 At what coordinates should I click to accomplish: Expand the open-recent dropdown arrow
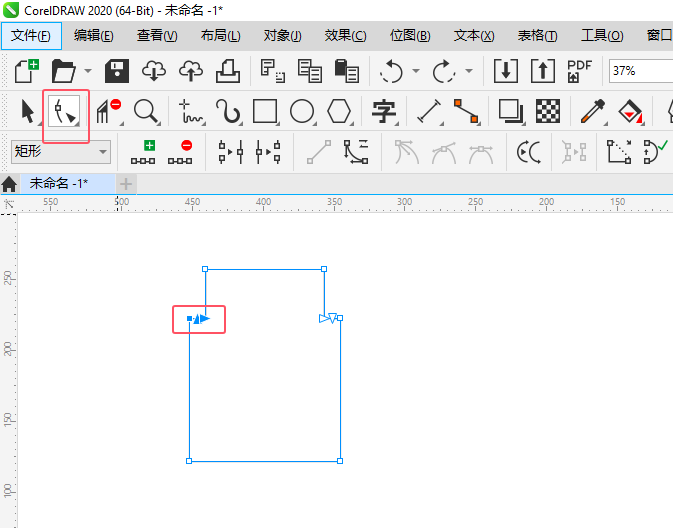[x=88, y=71]
